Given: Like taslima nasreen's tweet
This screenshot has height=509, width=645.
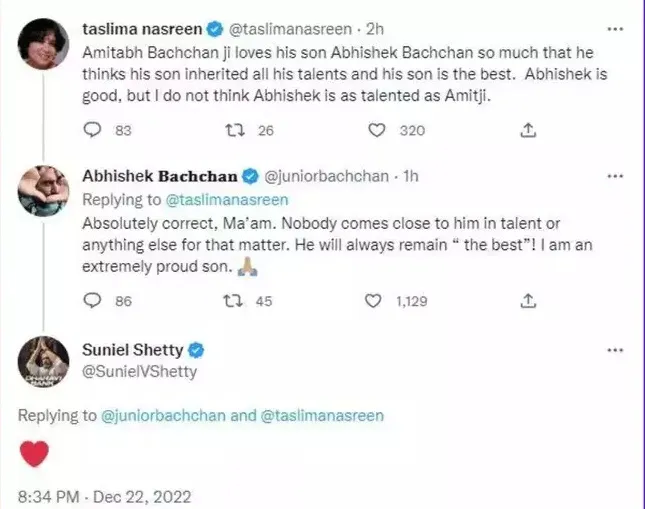Looking at the screenshot, I should point(376,130).
